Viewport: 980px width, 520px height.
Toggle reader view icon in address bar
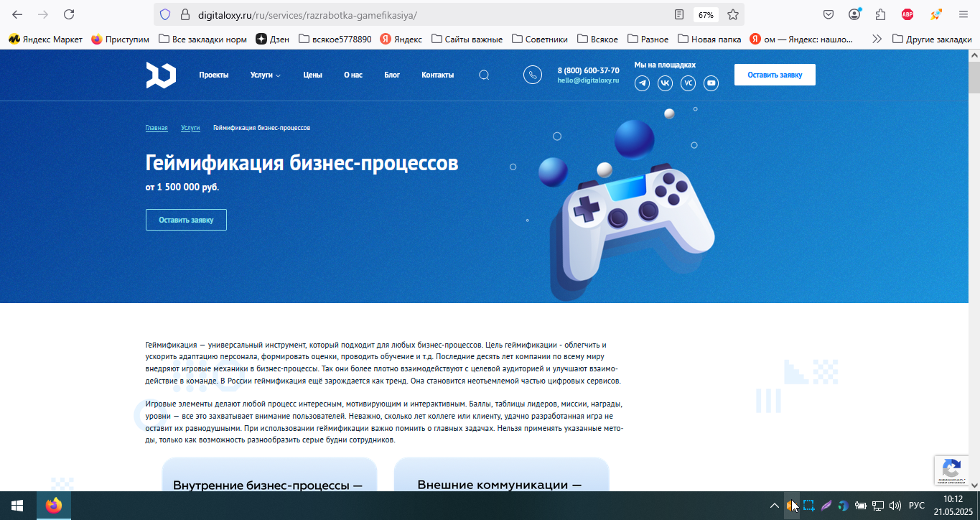pos(679,14)
